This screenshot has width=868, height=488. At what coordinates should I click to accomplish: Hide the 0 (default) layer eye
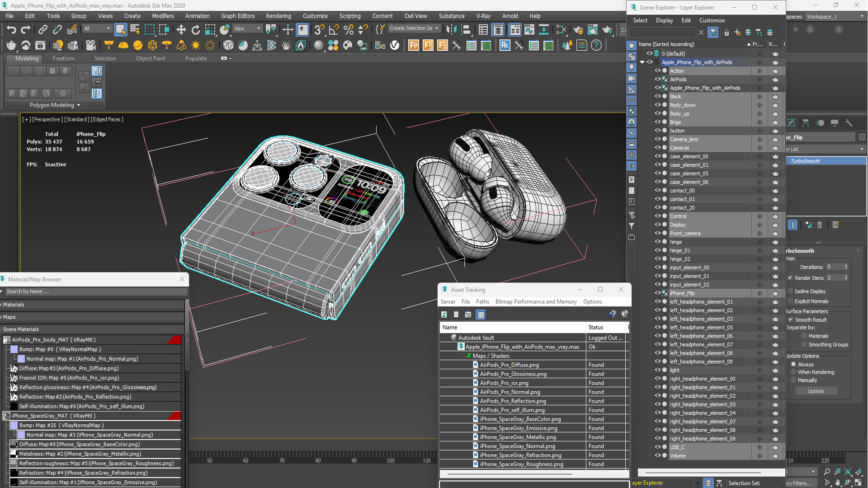649,53
